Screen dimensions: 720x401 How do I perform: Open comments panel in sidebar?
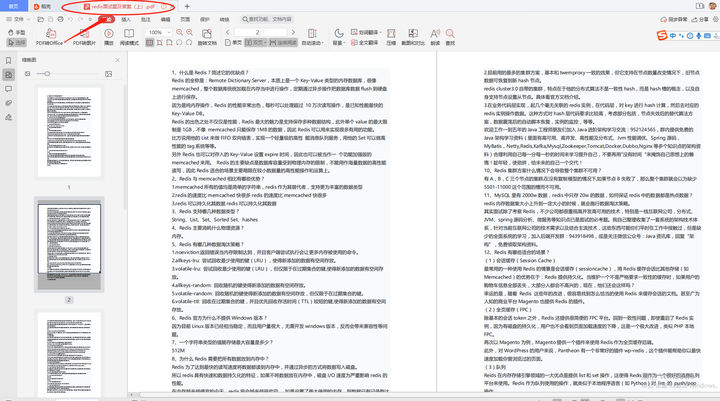[8, 89]
